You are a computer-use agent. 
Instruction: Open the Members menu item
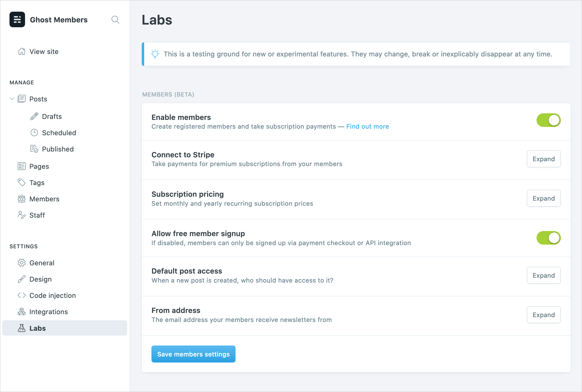44,199
